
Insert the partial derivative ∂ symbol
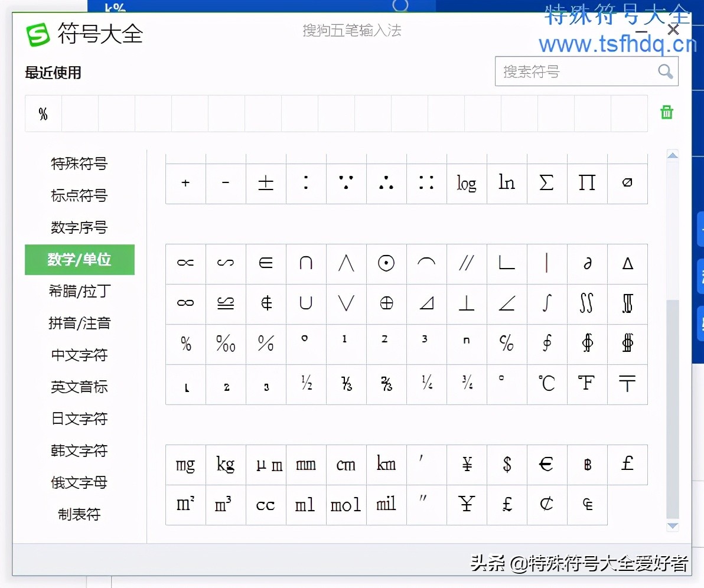(x=587, y=263)
